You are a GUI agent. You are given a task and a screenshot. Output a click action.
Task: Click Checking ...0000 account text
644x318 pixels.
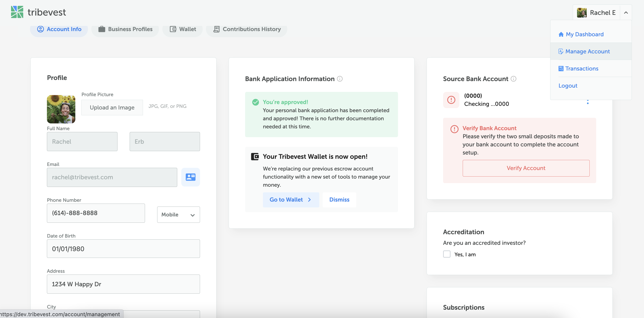pyautogui.click(x=487, y=104)
